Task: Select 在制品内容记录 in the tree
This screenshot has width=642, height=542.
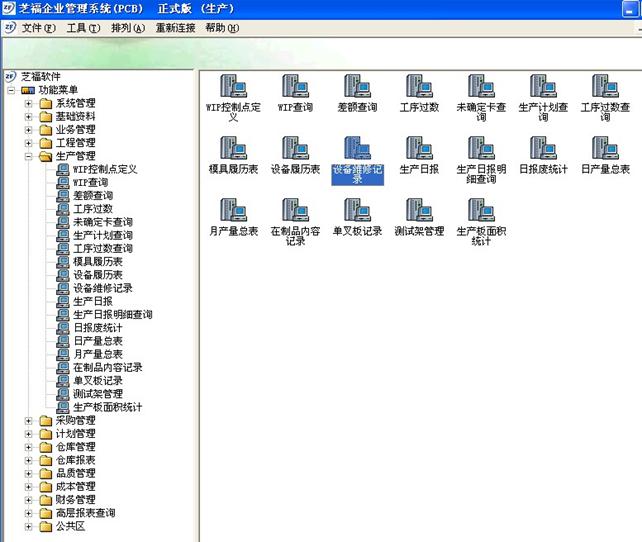Action: [x=109, y=367]
